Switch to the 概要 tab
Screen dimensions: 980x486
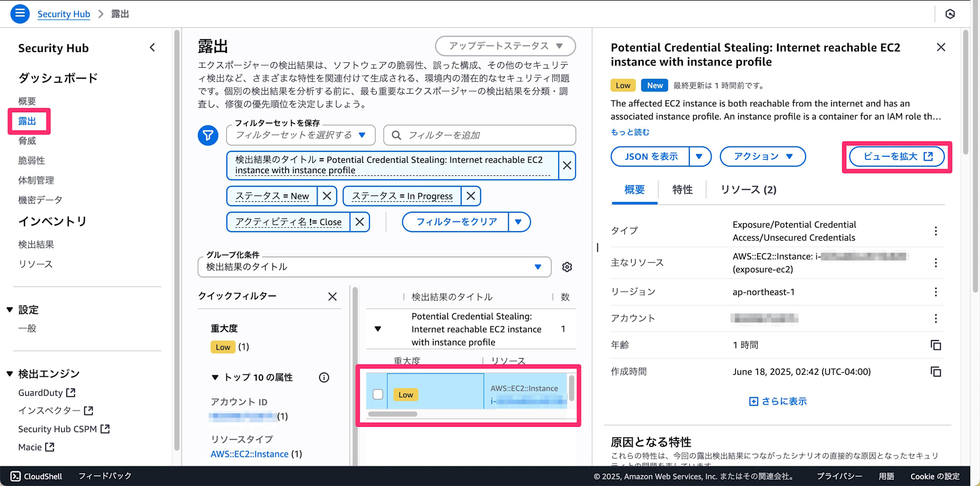635,190
